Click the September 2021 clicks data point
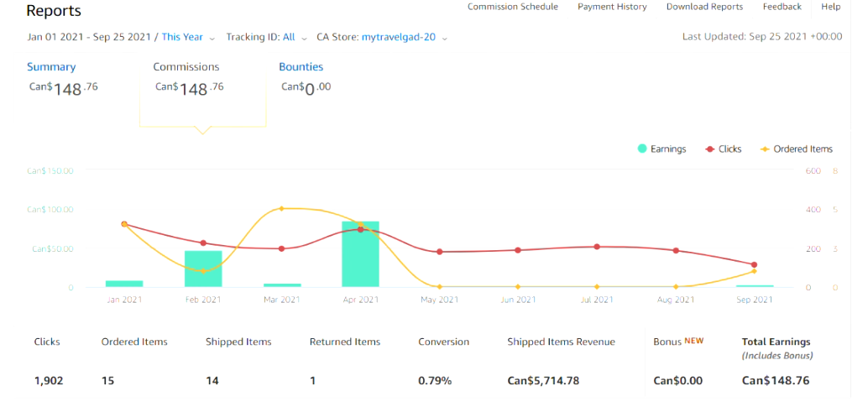The width and height of the screenshot is (868, 407). pos(754,264)
